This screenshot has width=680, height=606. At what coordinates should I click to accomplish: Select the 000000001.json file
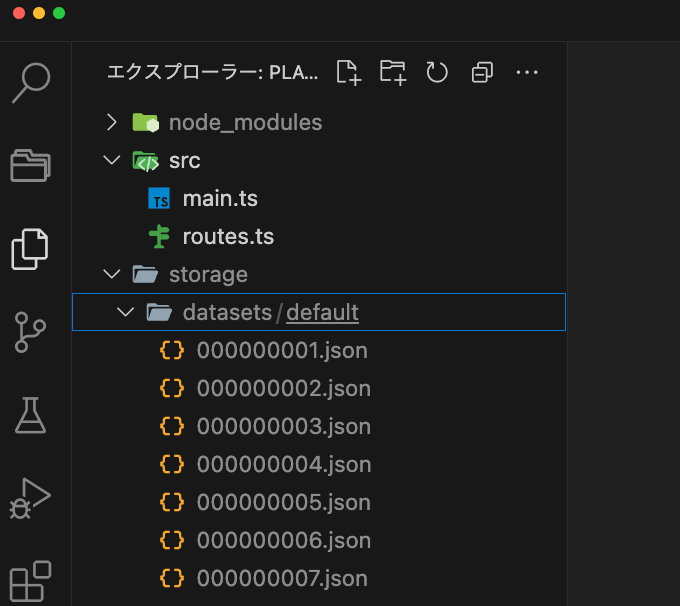[x=282, y=350]
